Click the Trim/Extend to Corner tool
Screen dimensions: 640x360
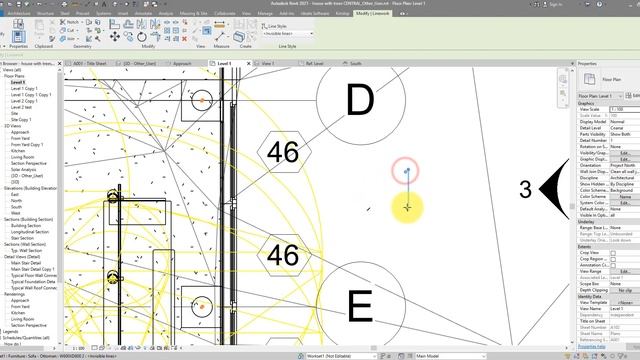[155, 37]
